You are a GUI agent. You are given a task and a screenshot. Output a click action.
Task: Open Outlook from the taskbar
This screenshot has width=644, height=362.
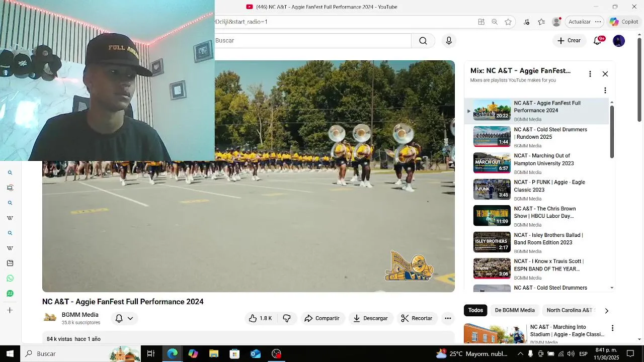point(256,353)
